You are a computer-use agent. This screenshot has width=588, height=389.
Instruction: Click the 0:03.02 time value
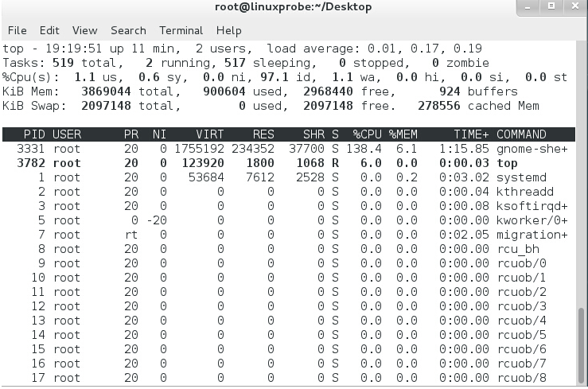(x=464, y=177)
